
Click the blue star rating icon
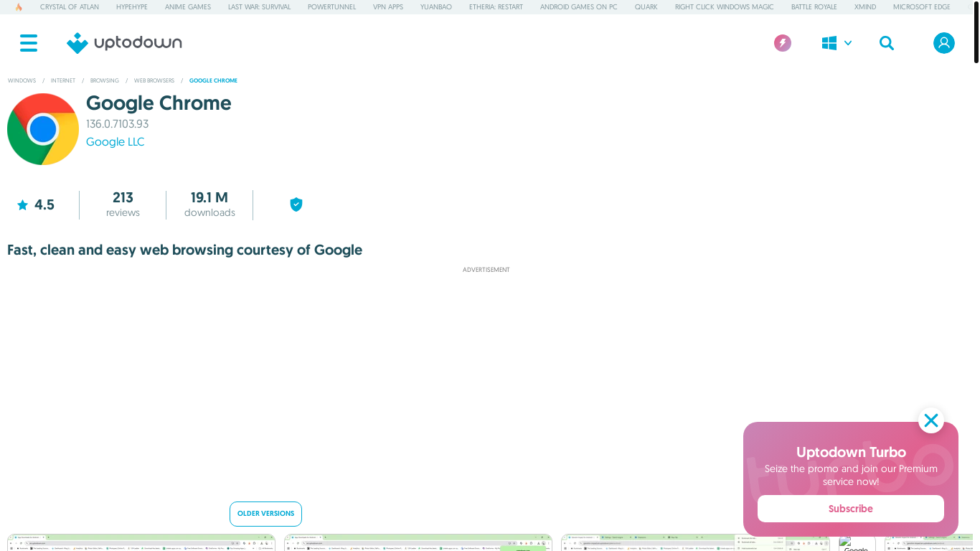pyautogui.click(x=22, y=205)
